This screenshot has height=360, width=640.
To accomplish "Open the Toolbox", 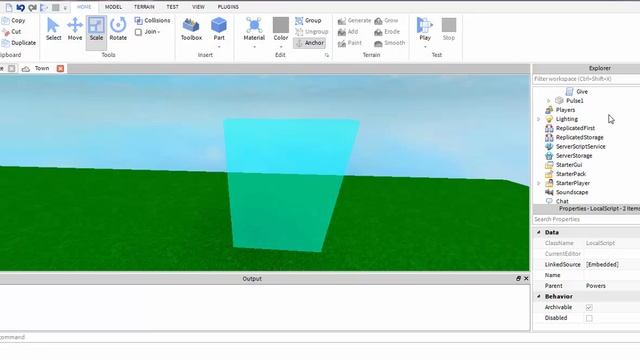I will point(191,29).
